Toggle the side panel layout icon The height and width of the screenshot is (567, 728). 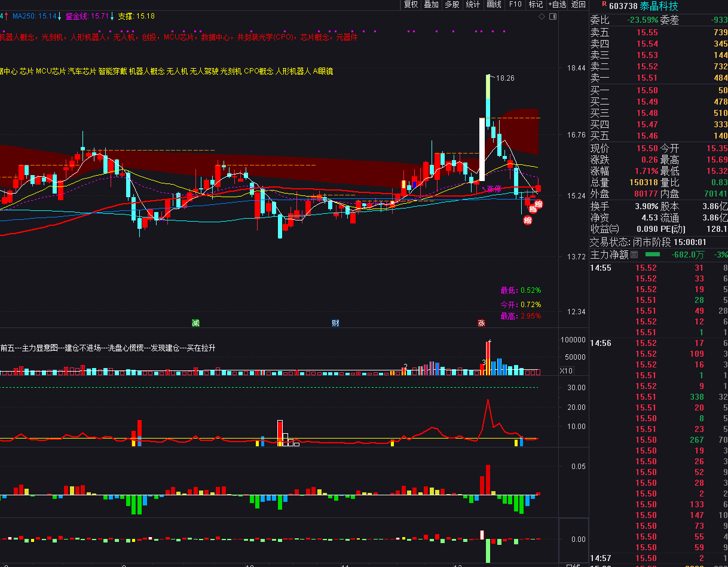[x=552, y=17]
